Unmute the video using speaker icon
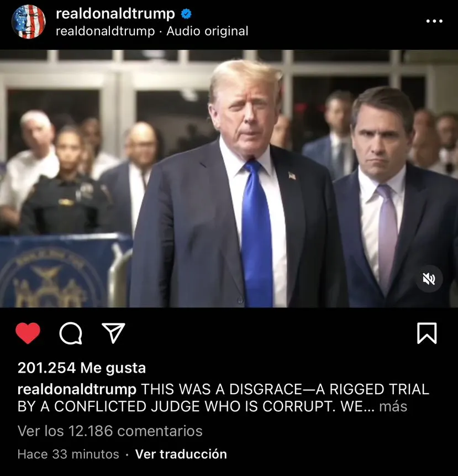458x476 pixels. tap(429, 279)
